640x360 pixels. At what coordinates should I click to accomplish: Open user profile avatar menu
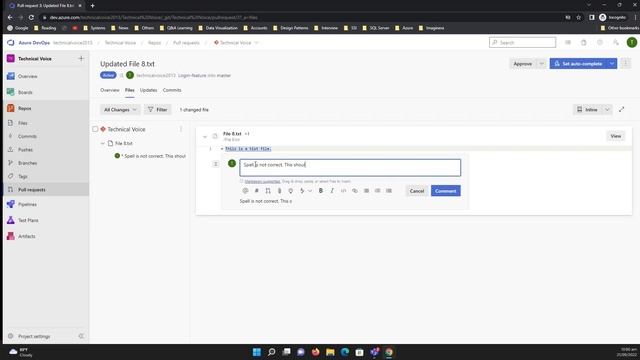pos(631,42)
